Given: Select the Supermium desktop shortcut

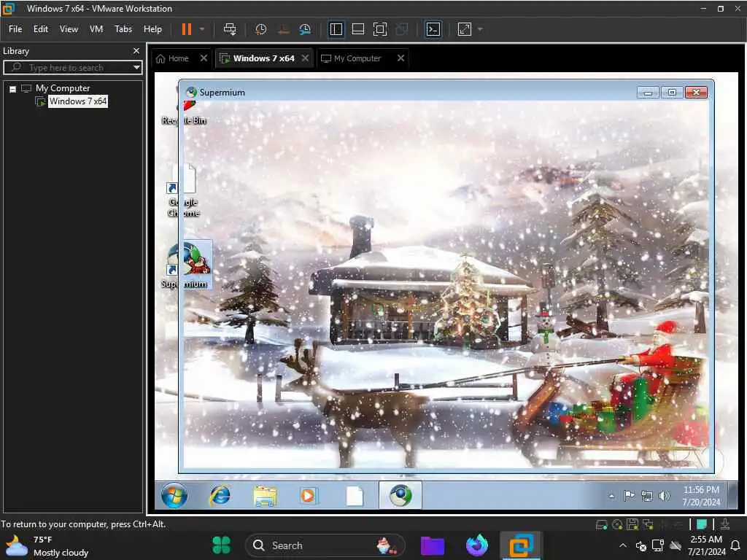Looking at the screenshot, I should [x=186, y=265].
